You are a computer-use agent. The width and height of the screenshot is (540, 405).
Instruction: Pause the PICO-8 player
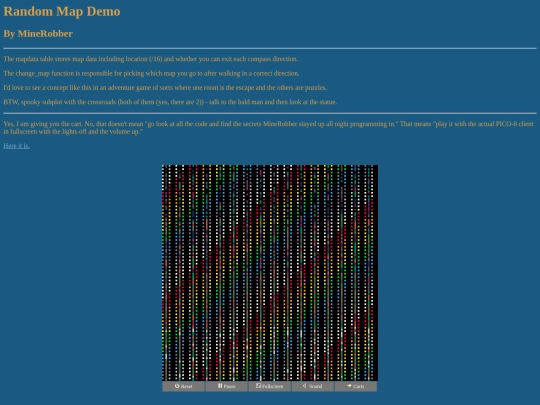pyautogui.click(x=227, y=386)
